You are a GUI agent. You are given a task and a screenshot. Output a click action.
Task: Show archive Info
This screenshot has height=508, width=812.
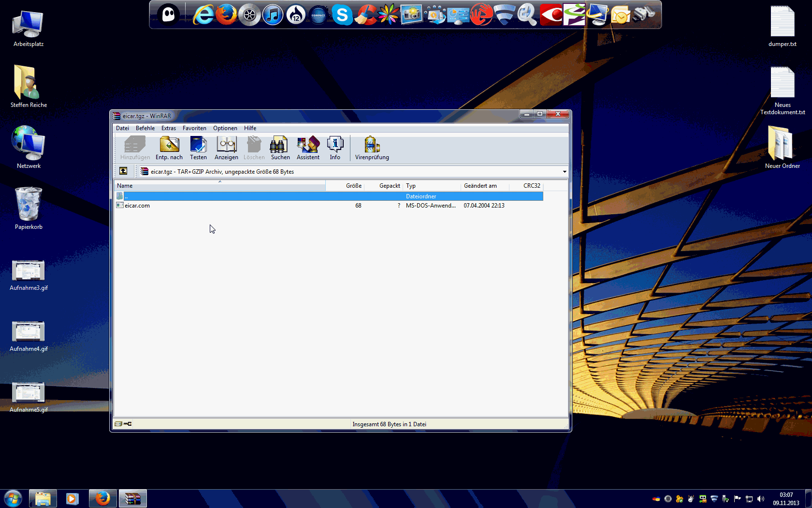pos(335,148)
